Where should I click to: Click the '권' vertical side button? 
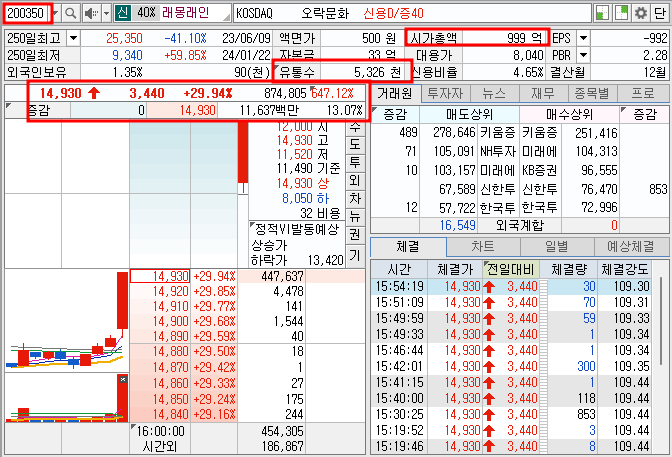355,234
